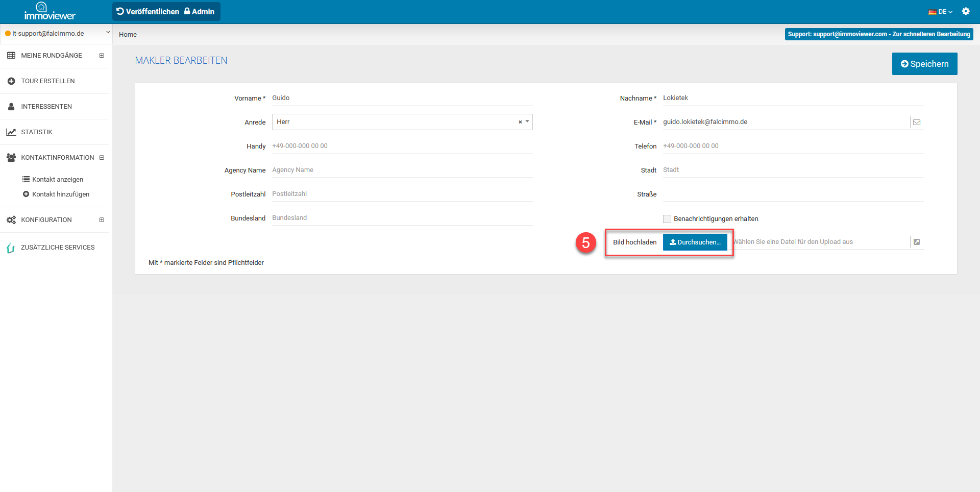Screen dimensions: 980x492
Task: Click into the Agency Name input field
Action: pyautogui.click(x=402, y=170)
